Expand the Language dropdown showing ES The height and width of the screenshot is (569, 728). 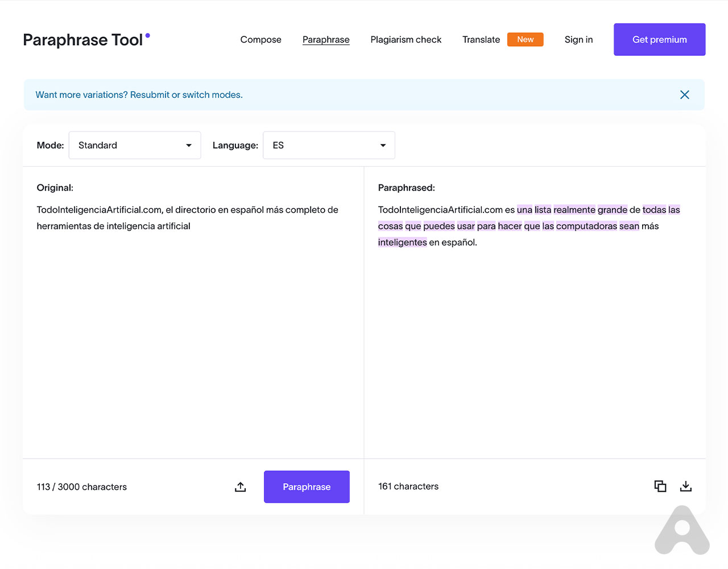pos(329,146)
